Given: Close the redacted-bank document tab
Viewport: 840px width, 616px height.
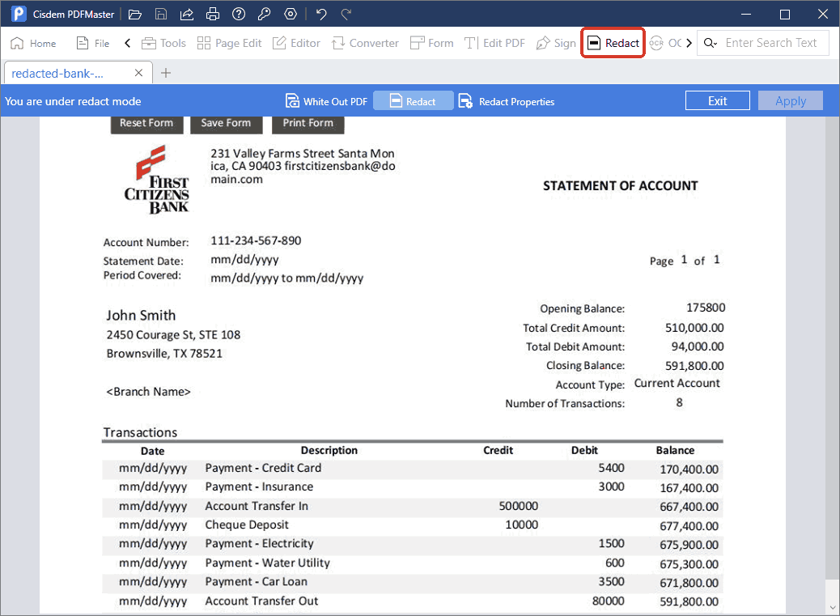Looking at the screenshot, I should click(x=138, y=73).
